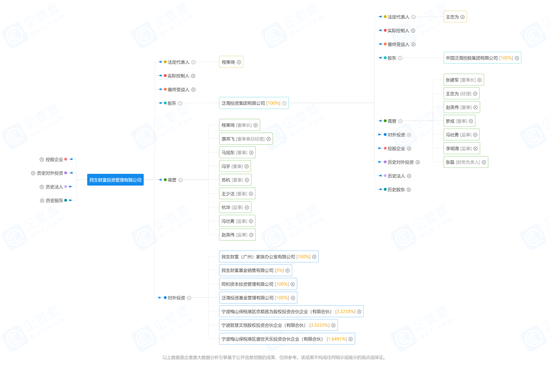Click expand icon on 泛海投资基金管理有限公司 card
The image size is (550, 366).
pyautogui.click(x=293, y=298)
